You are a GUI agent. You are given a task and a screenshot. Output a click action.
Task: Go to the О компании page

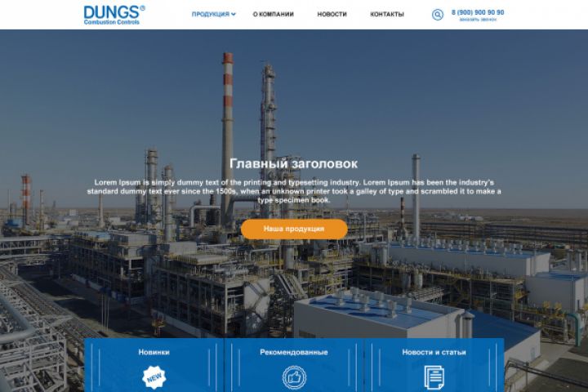[273, 14]
